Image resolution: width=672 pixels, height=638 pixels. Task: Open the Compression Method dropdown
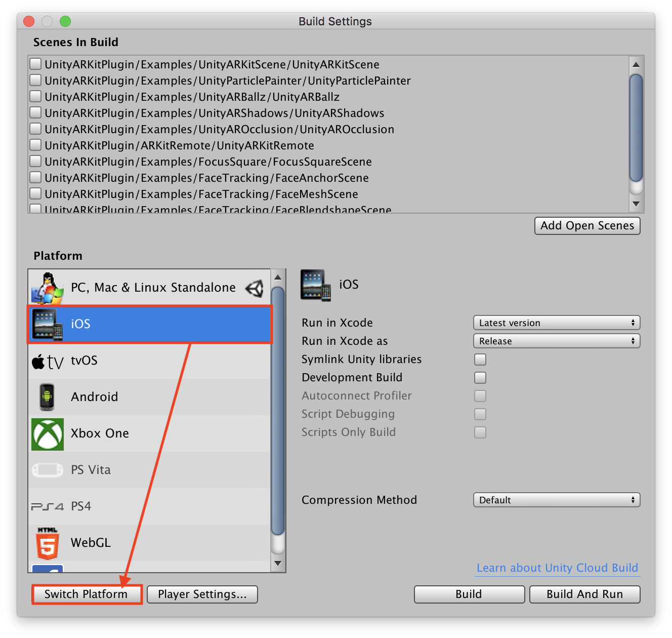point(556,500)
